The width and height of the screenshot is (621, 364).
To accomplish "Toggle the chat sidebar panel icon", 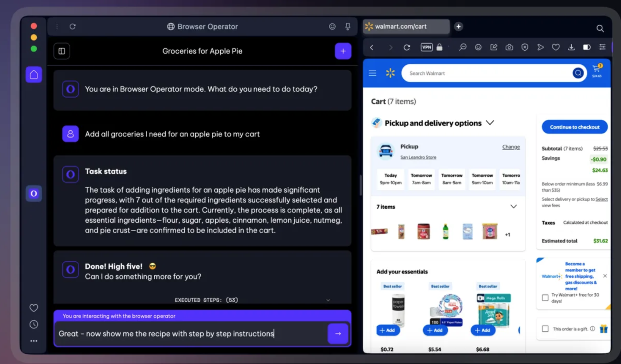I will coord(62,51).
